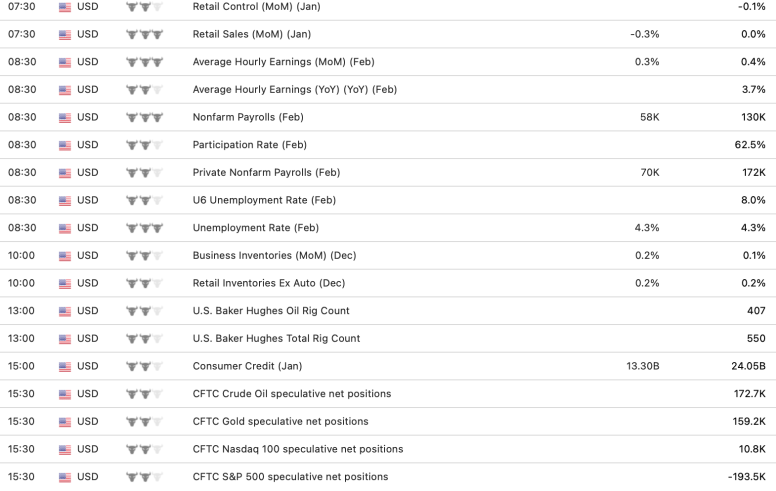Viewport: 776px width, 491px height.
Task: Click the US flag in Participation Rate row
Action: (x=65, y=145)
